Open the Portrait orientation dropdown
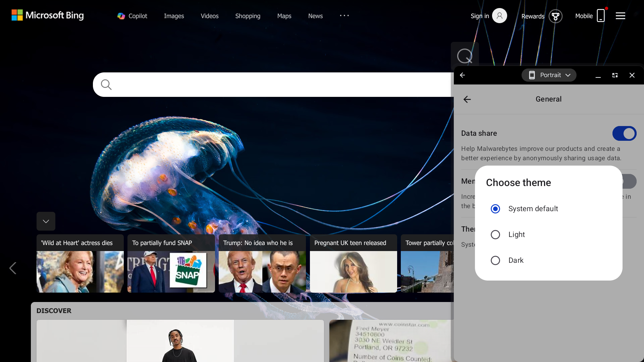The image size is (644, 362). (549, 75)
